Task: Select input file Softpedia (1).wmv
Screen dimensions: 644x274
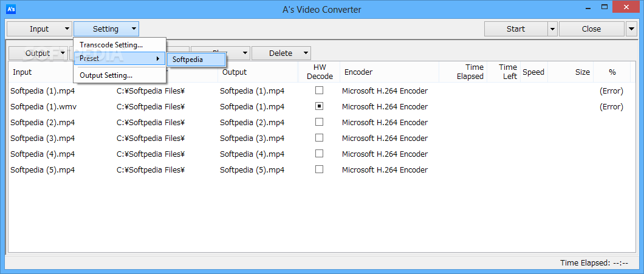Action: click(x=44, y=107)
